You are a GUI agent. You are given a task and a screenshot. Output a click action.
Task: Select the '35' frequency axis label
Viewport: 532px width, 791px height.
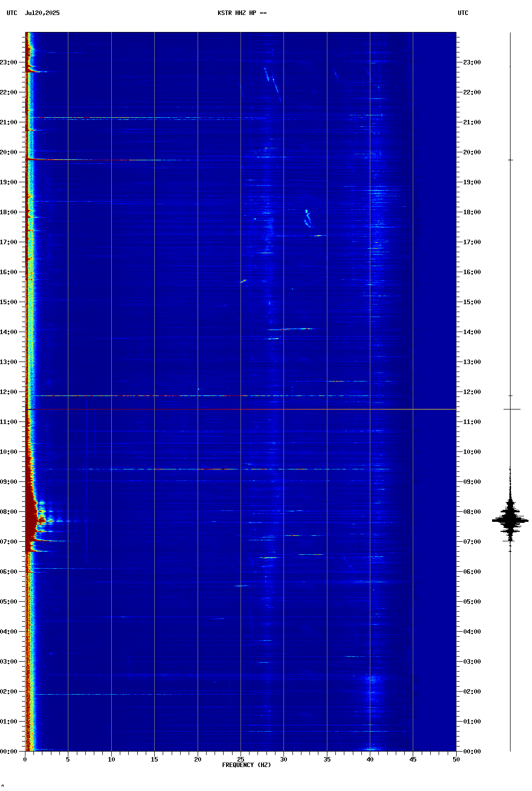327,760
